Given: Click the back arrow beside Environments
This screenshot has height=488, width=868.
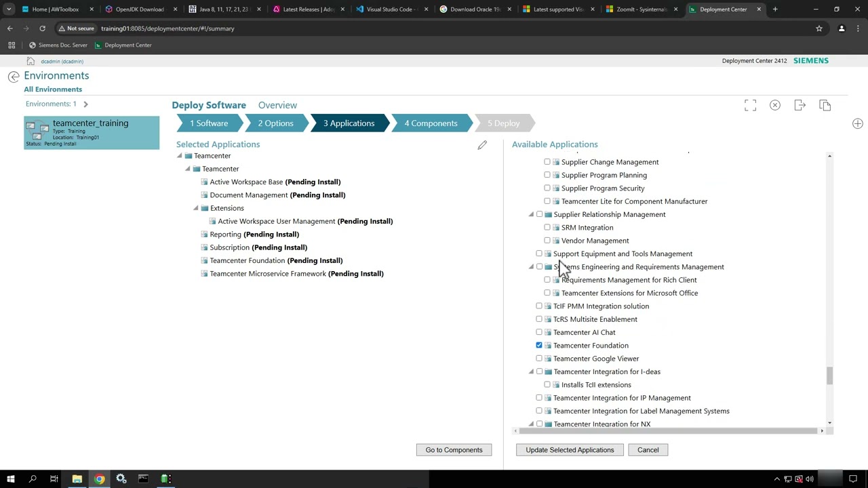Looking at the screenshot, I should click(14, 77).
